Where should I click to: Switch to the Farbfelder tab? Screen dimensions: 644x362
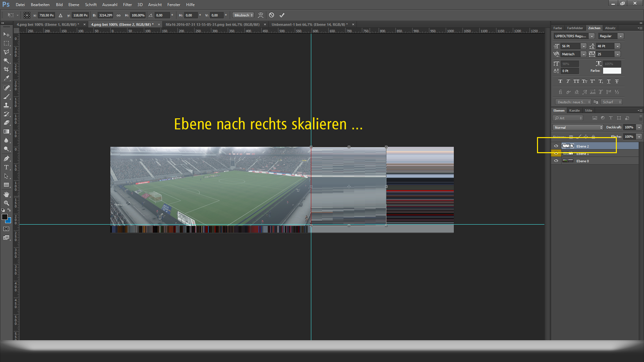point(575,28)
